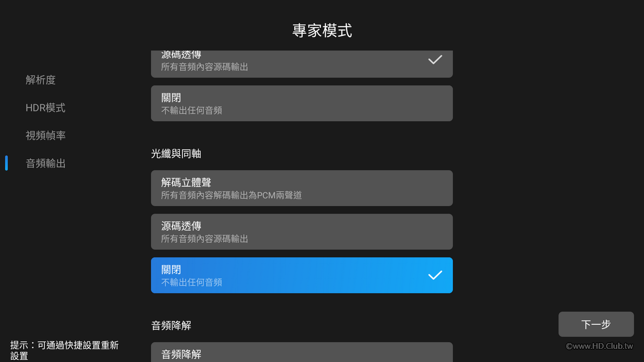Open the 音頻降解 option row at bottom
644x362 pixels.
coord(301,353)
